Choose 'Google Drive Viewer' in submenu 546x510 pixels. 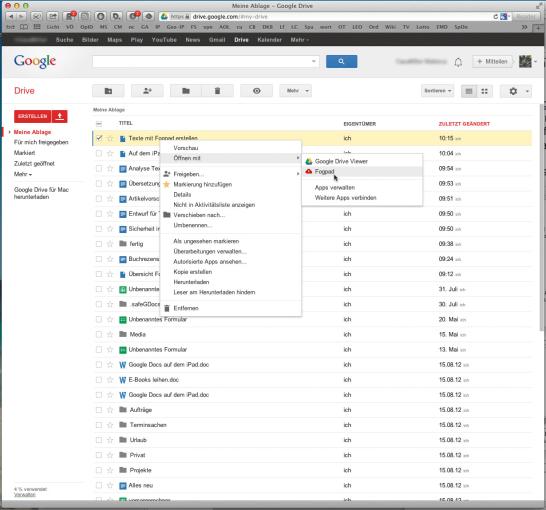click(362, 162)
